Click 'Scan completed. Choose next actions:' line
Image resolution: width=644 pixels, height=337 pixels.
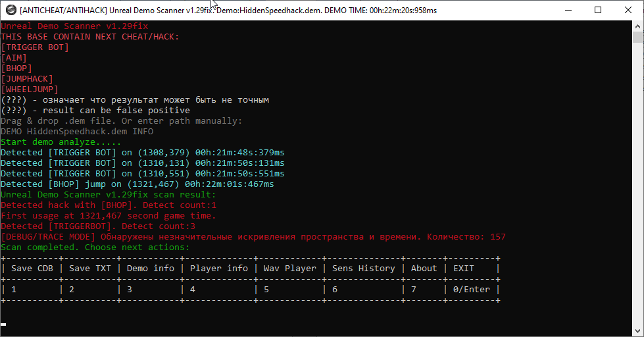pyautogui.click(x=95, y=247)
